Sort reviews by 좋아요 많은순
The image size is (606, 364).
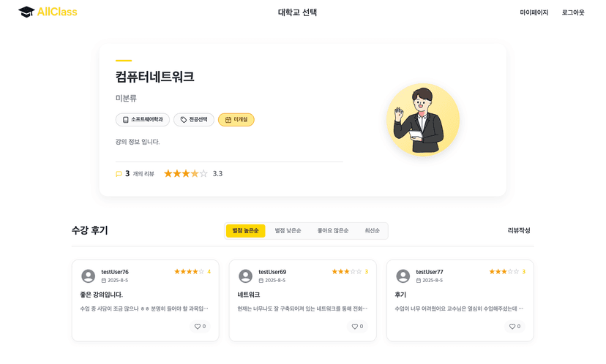[x=332, y=231]
